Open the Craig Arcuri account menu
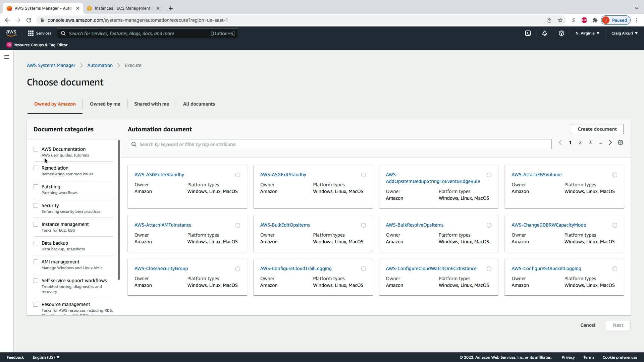The height and width of the screenshot is (362, 644). 624,33
